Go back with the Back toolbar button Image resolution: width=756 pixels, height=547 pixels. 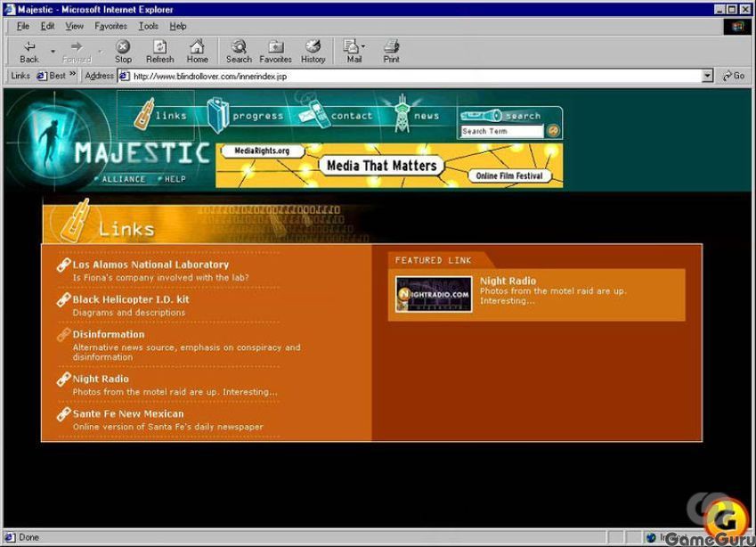click(28, 52)
